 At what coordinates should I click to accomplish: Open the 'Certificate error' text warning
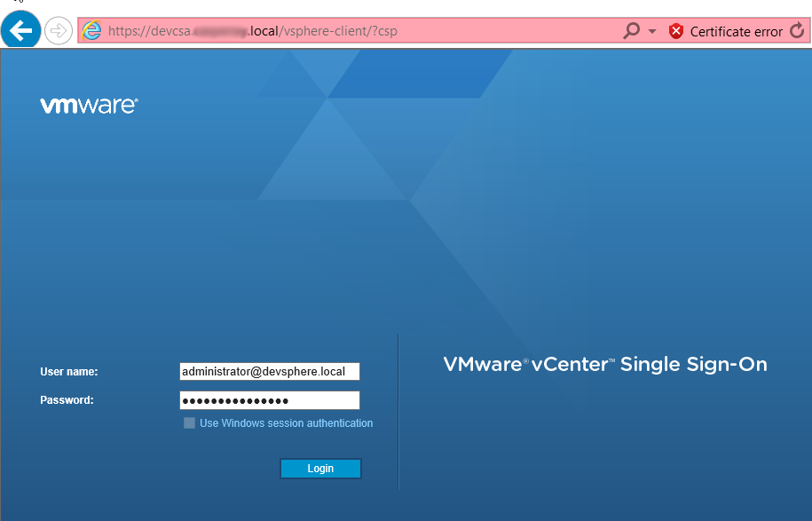pos(736,32)
